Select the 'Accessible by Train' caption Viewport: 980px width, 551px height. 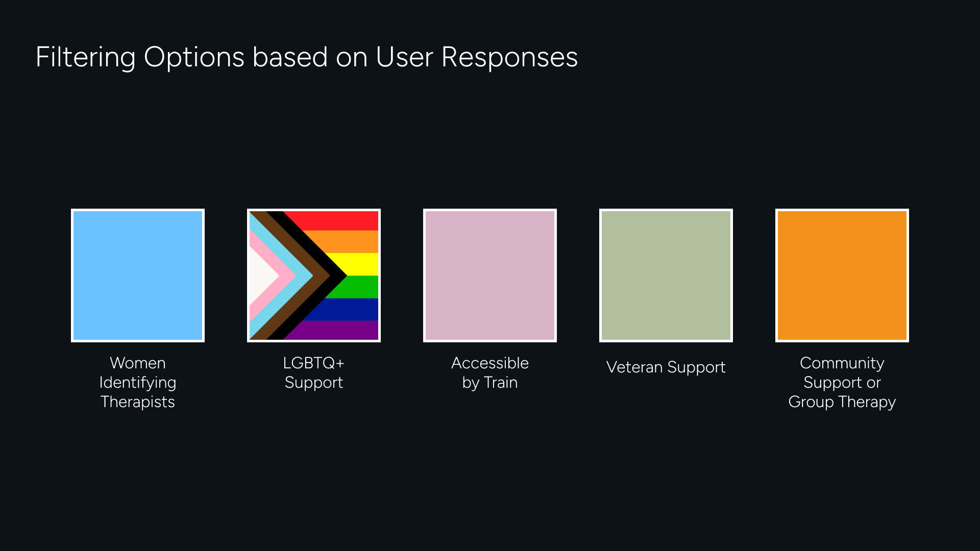pos(490,372)
